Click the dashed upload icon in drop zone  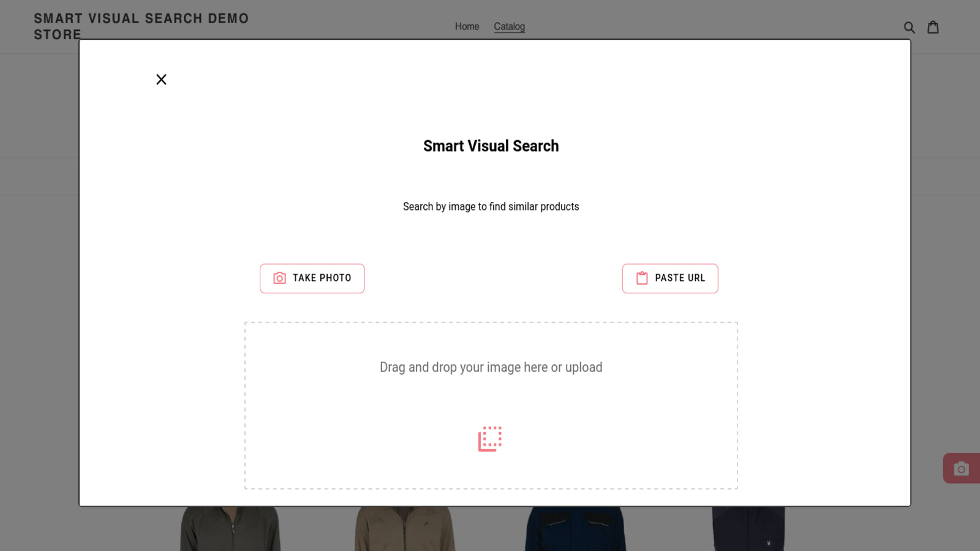coord(490,438)
